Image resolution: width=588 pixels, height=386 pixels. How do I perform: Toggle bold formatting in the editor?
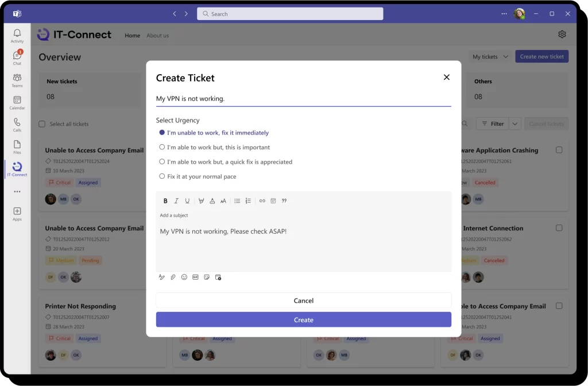coord(165,201)
